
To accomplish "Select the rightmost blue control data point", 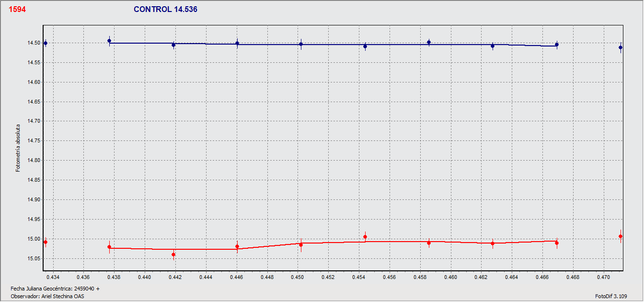I will (621, 47).
